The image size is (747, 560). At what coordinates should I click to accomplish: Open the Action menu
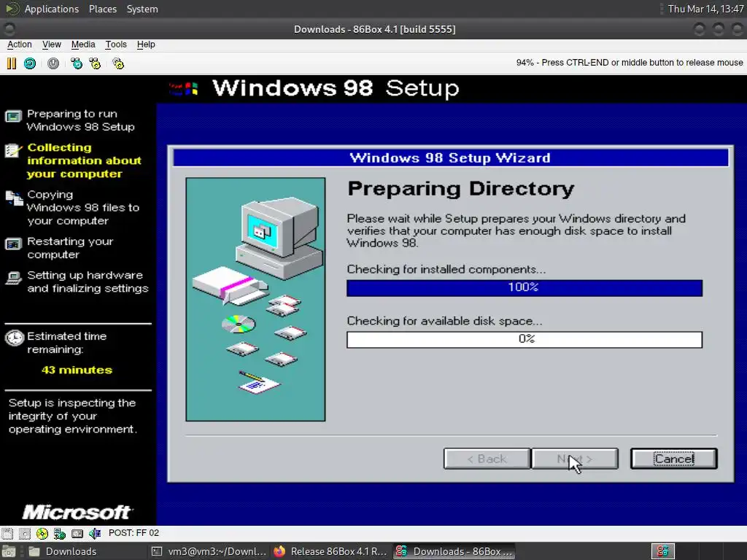[20, 44]
